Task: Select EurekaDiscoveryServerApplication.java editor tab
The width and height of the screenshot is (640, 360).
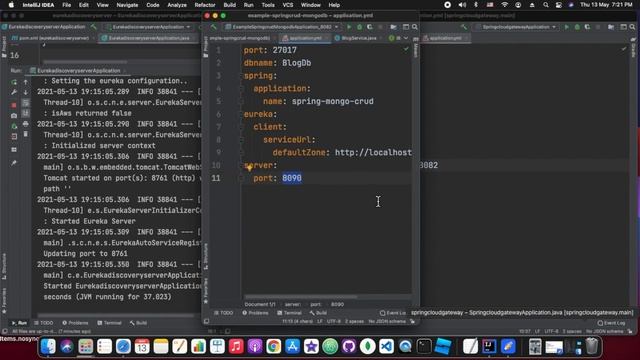Action: click(x=149, y=38)
